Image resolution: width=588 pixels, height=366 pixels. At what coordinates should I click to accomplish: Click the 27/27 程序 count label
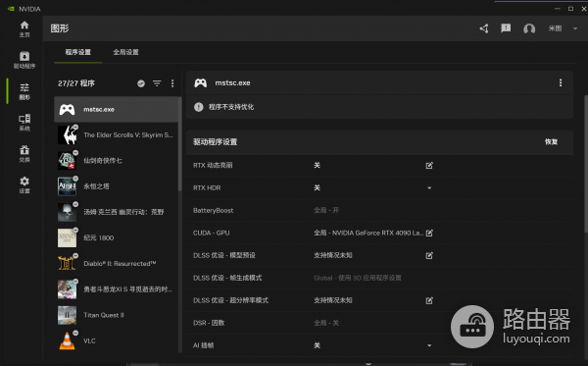click(76, 83)
